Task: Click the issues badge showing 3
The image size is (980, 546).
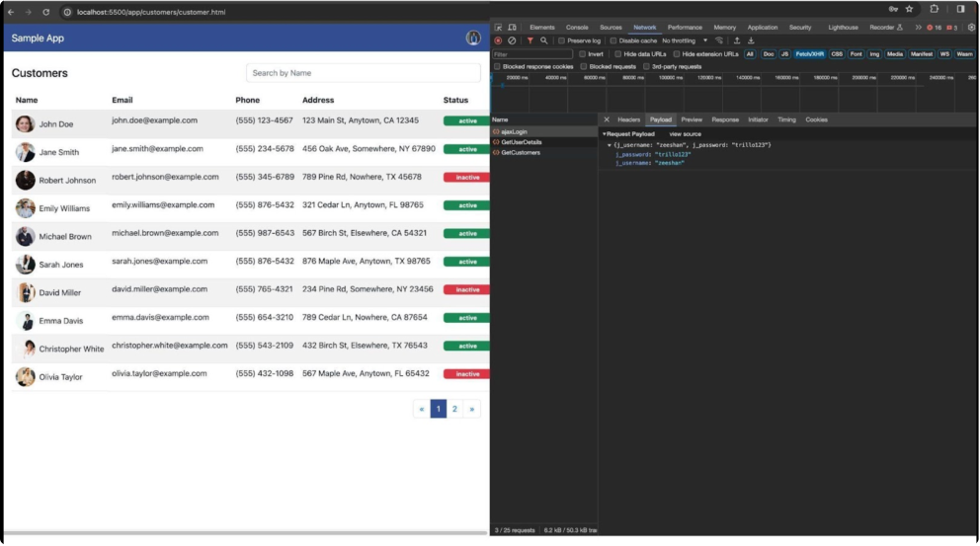Action: click(952, 28)
